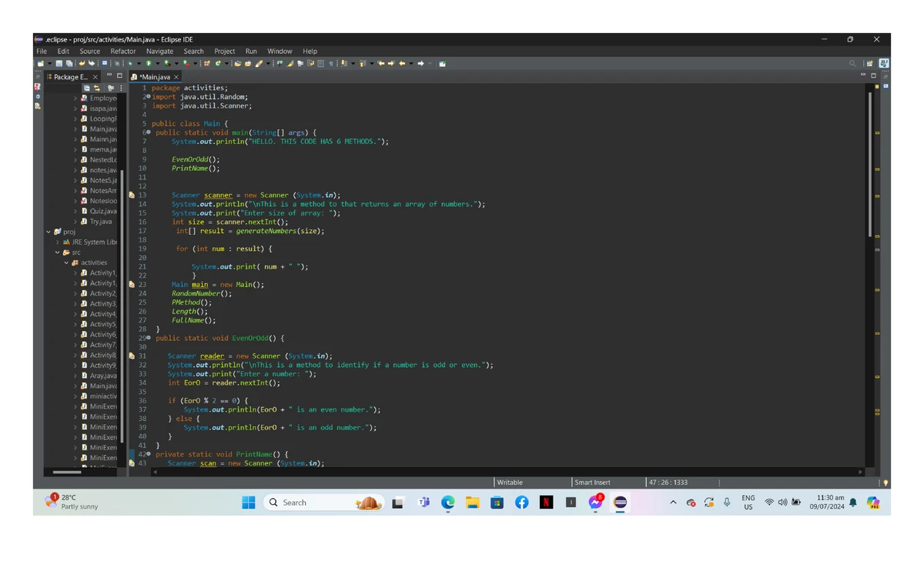Select isapa.java in Package Explorer
924x561 pixels.
[99, 109]
